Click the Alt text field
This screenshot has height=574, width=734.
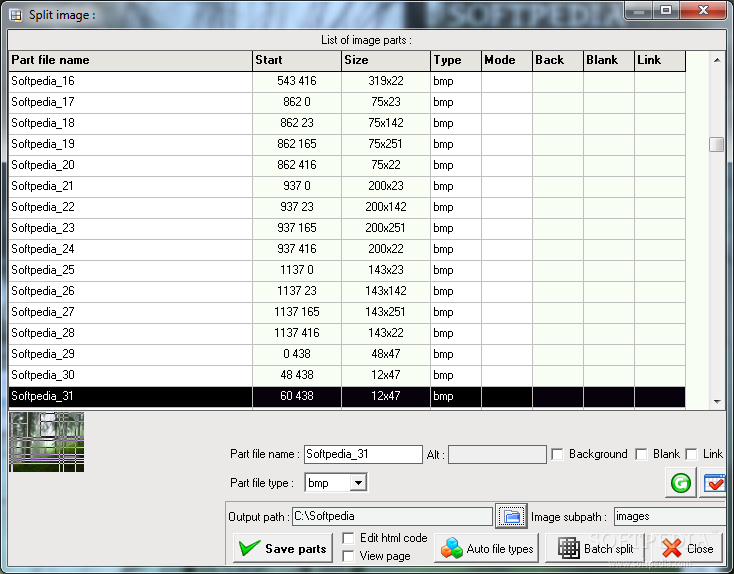pyautogui.click(x=497, y=454)
